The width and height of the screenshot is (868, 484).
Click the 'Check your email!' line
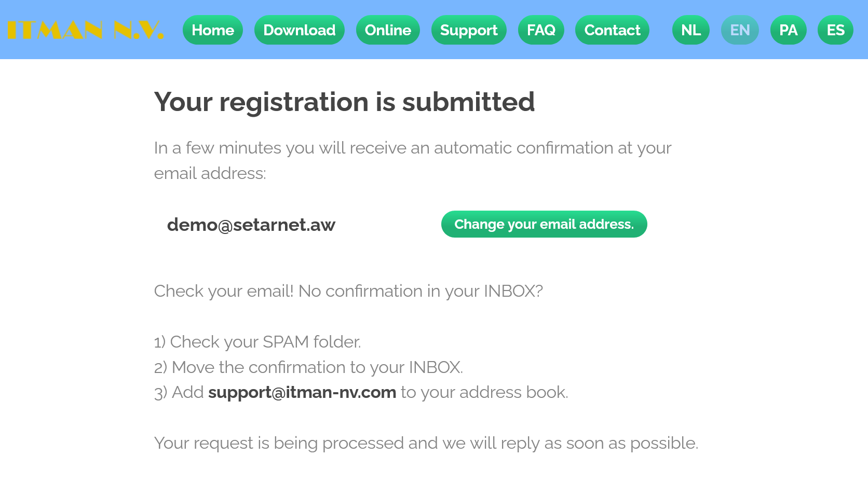[348, 291]
